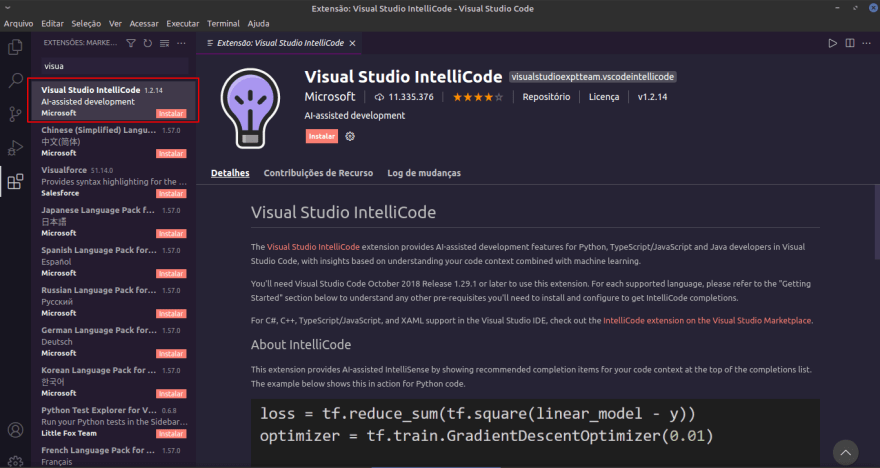Install Korean Language Pack
Screen dimensions: 880x468
[x=171, y=393]
